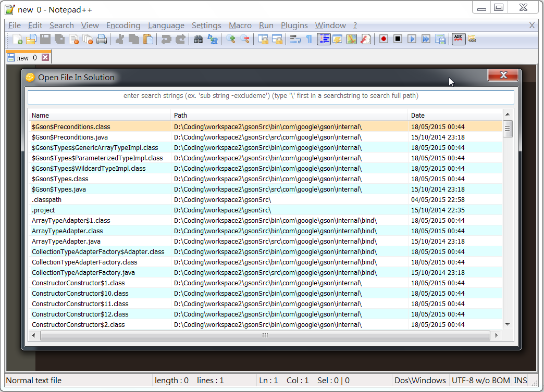Open the Search menu
The image size is (544, 392).
point(61,26)
